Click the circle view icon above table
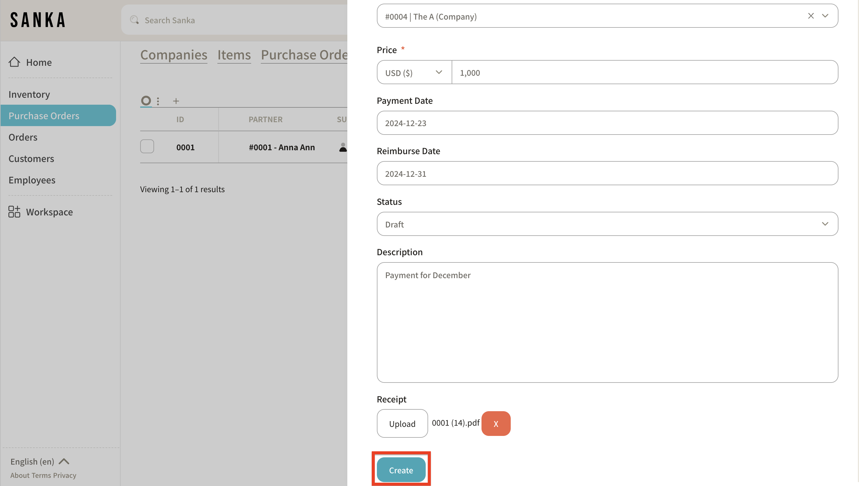Image resolution: width=868 pixels, height=486 pixels. click(146, 100)
